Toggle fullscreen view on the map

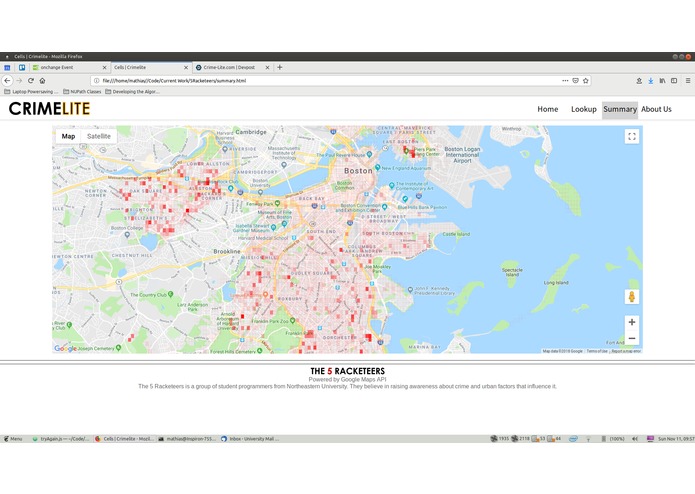632,136
